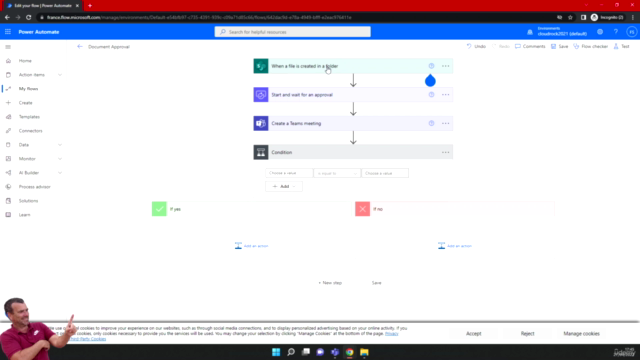This screenshot has width=640, height=360.
Task: Open the Windows Start button
Action: [x=276, y=352]
